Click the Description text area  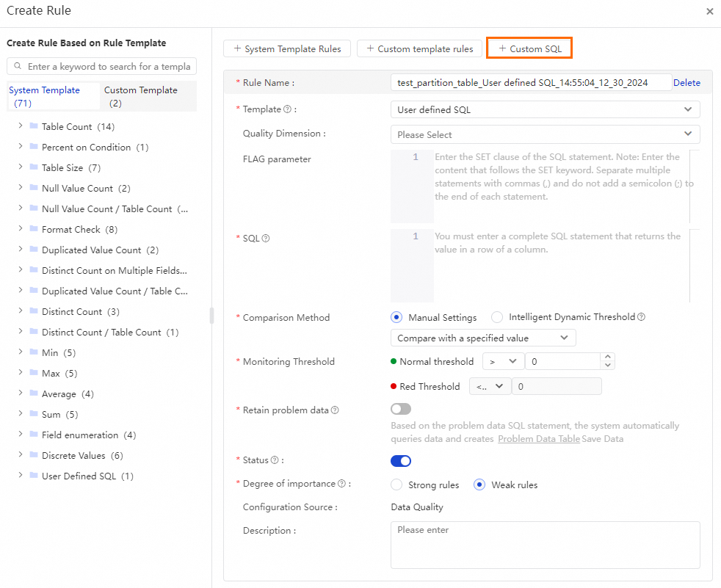[x=545, y=545]
